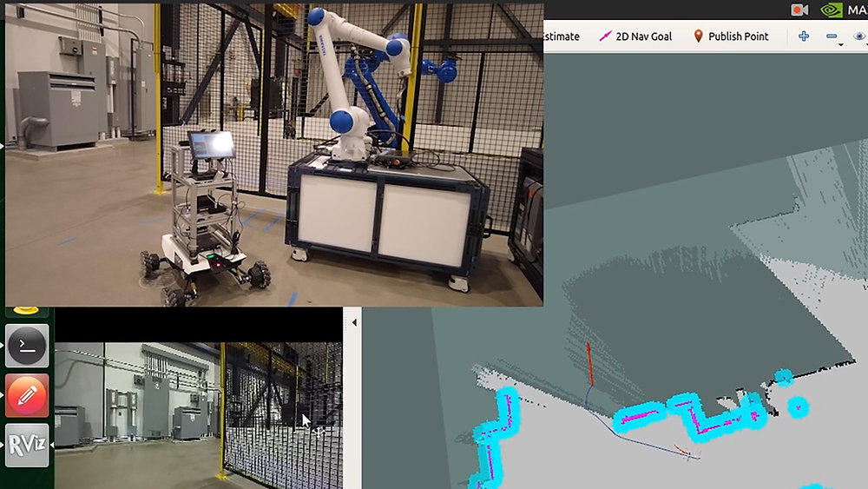Click the red robot axis marker on map
This screenshot has height=489, width=868.
pyautogui.click(x=590, y=364)
